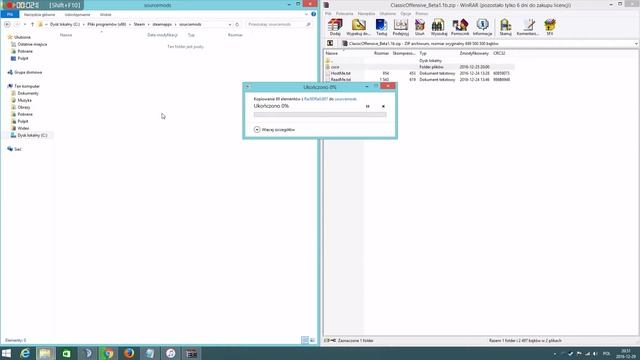
Task: Select Dysk lokalny (C:) in Explorer sidebar
Action: click(32, 135)
